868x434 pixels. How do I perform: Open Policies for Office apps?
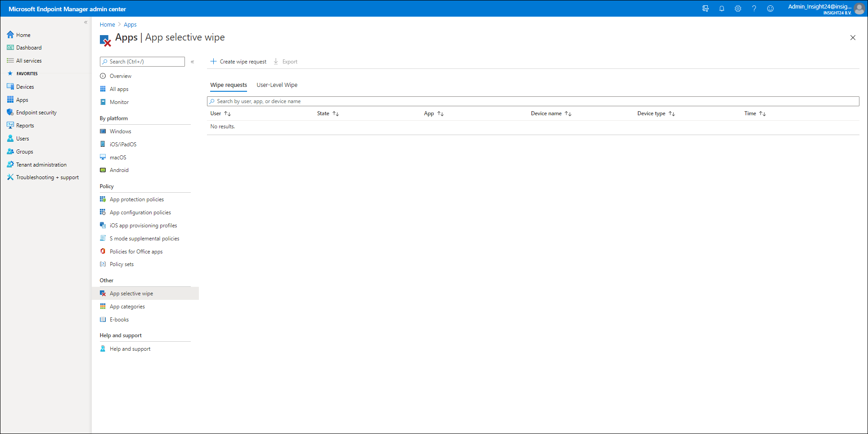(136, 252)
